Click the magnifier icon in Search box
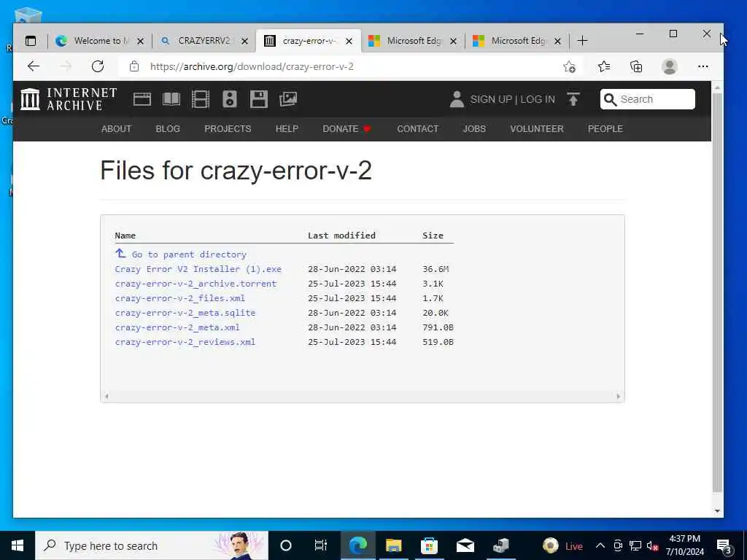 click(x=610, y=99)
